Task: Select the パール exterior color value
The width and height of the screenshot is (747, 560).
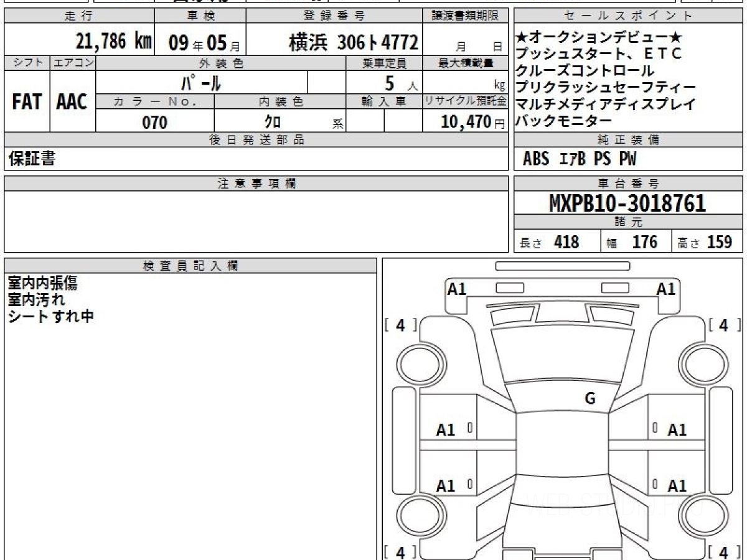Action: click(201, 83)
